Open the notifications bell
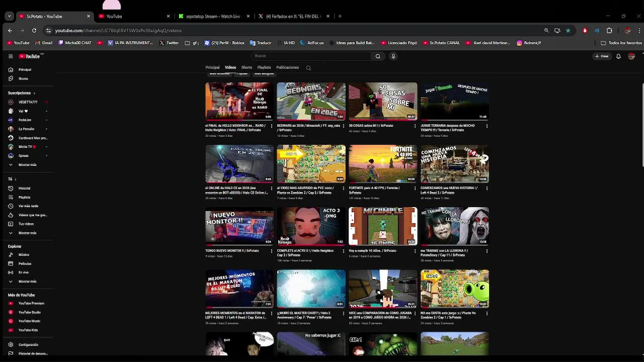The width and height of the screenshot is (644, 362). pyautogui.click(x=618, y=56)
